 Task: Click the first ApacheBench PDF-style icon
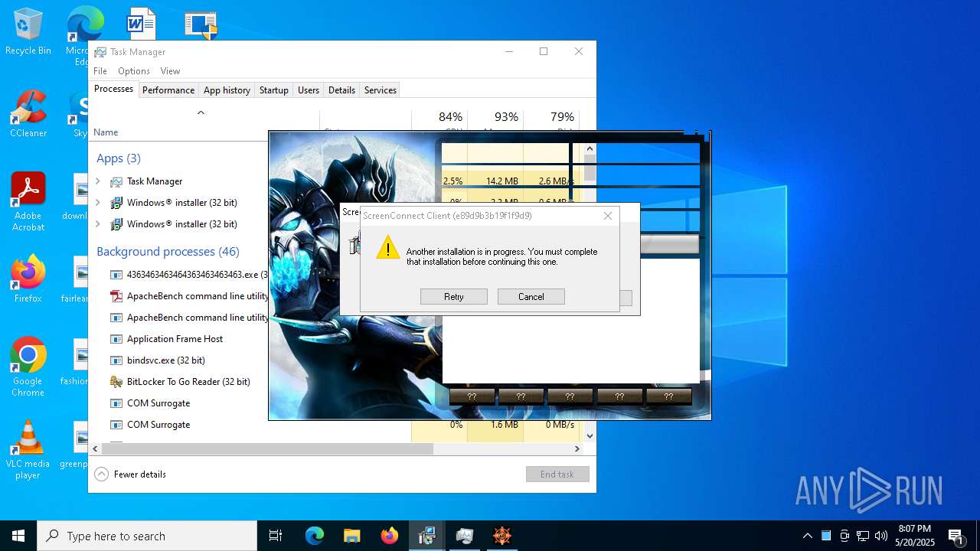tap(116, 296)
